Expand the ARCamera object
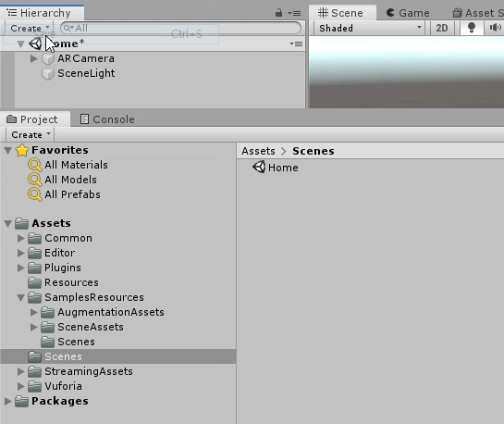 tap(33, 58)
